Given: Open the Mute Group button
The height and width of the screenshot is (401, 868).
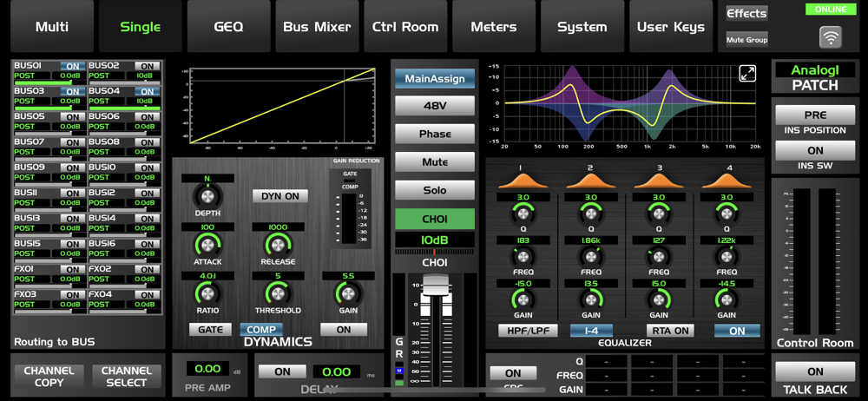Looking at the screenshot, I should [x=746, y=39].
